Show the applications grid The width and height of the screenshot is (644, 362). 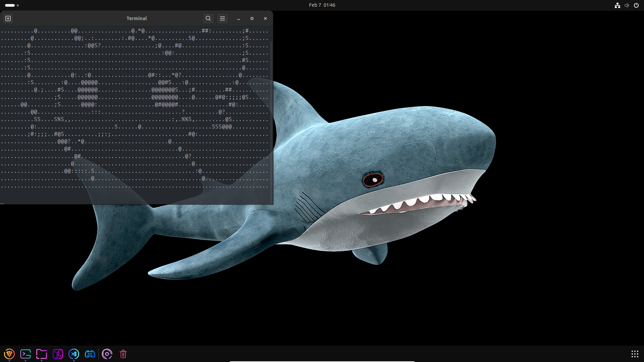pyautogui.click(x=635, y=354)
